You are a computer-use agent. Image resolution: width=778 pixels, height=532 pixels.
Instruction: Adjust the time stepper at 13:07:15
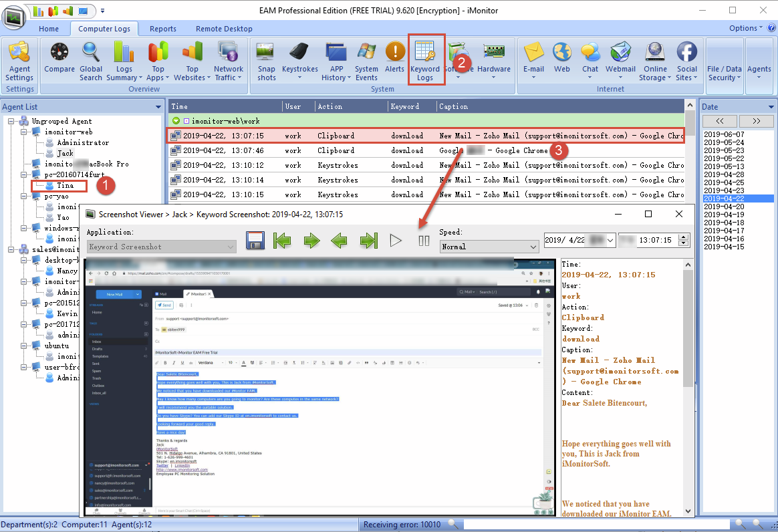pyautogui.click(x=684, y=240)
